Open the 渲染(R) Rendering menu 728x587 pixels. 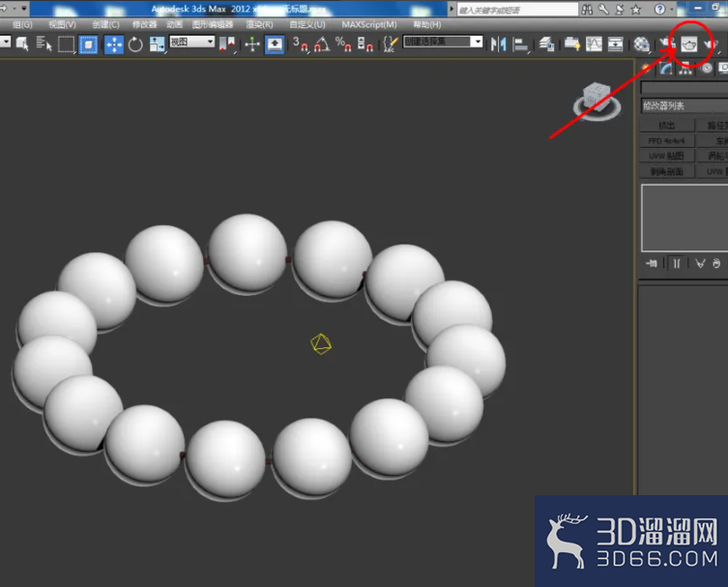(259, 24)
